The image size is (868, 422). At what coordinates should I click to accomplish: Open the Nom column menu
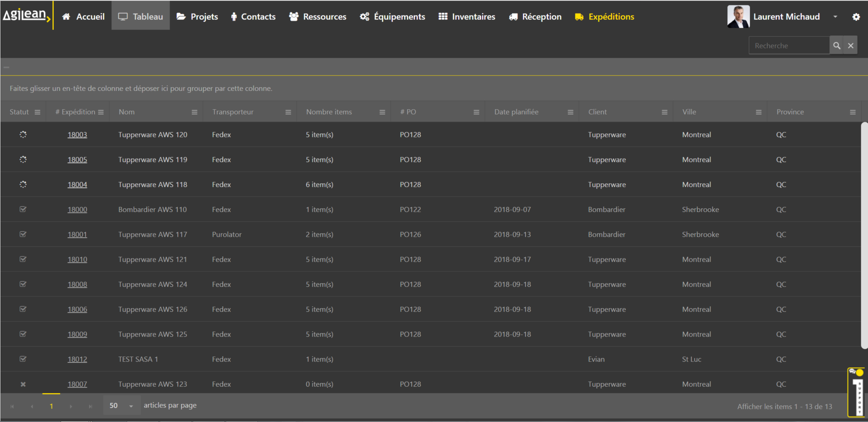click(194, 112)
